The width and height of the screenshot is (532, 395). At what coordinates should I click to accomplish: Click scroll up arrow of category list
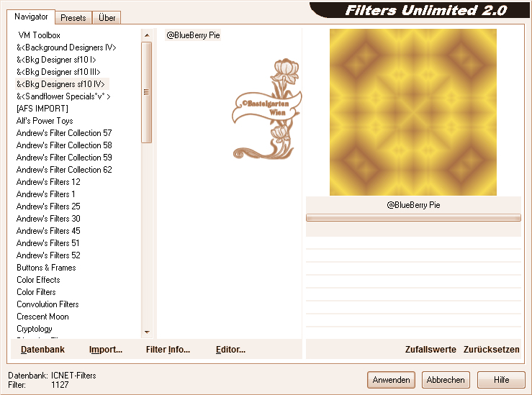(x=147, y=35)
